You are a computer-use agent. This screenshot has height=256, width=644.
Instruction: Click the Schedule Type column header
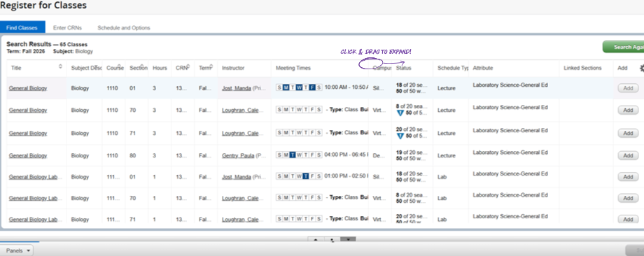pos(453,68)
